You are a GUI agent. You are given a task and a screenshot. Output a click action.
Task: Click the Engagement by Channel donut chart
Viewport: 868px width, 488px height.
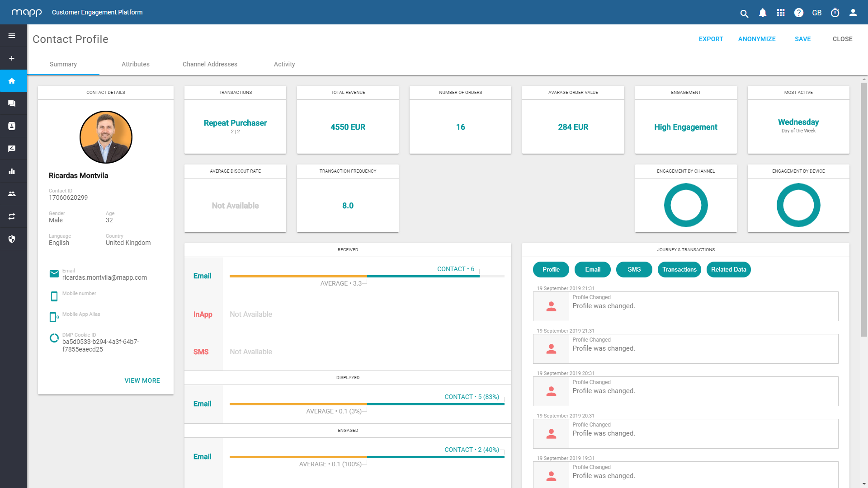click(686, 205)
